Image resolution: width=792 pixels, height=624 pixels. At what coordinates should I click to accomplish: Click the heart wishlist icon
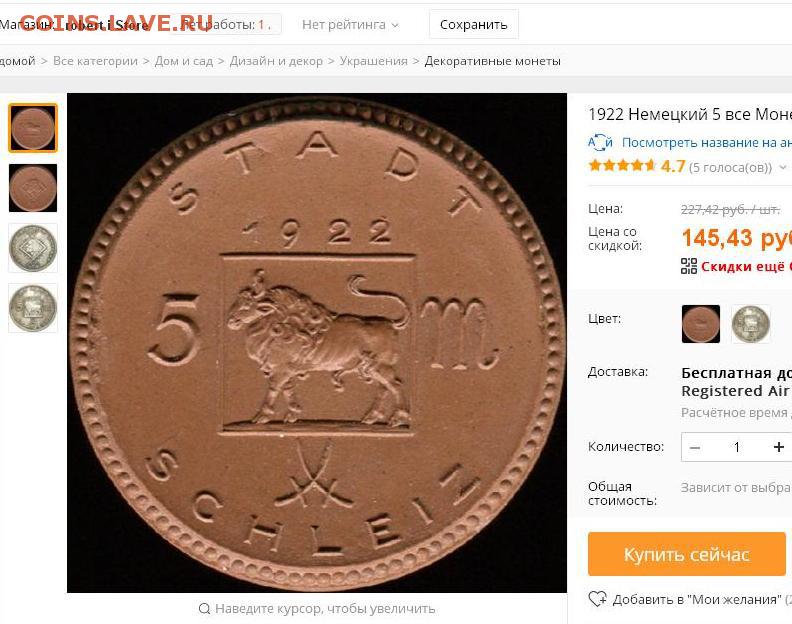(x=598, y=599)
